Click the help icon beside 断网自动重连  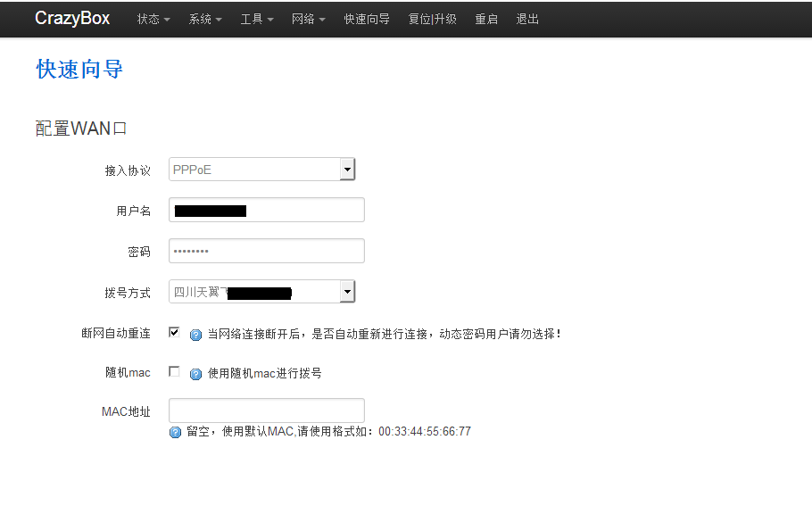(195, 336)
